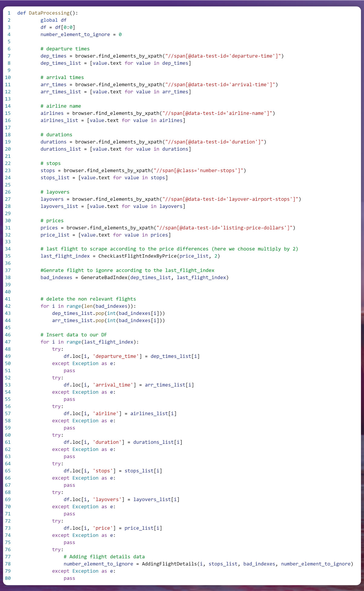Click price_list assignment on line 32

[106, 235]
